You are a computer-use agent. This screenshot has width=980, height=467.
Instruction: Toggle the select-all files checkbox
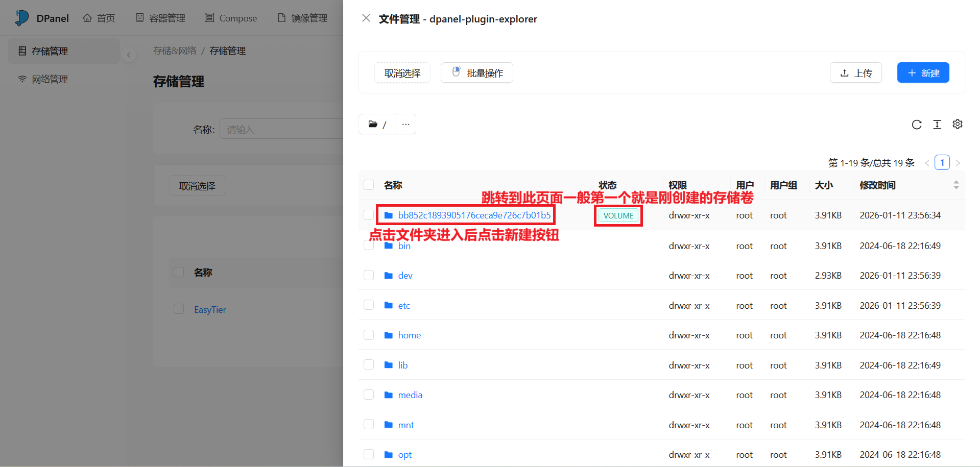[x=369, y=185]
